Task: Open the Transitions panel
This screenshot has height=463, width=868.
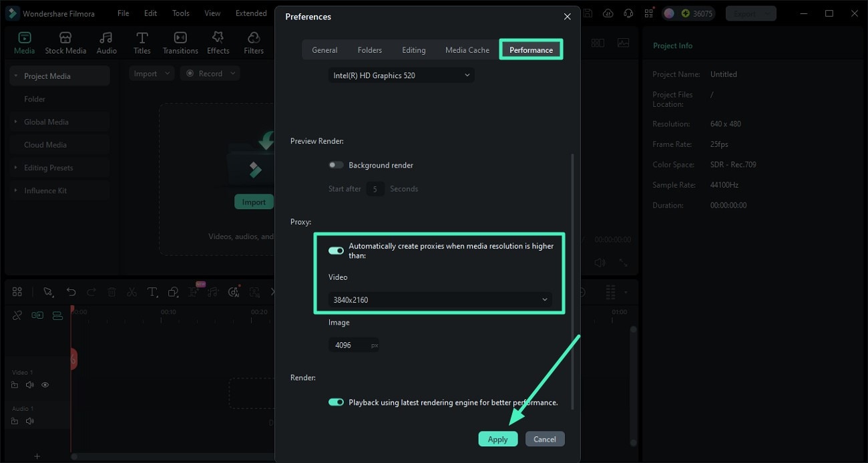Action: (x=180, y=41)
